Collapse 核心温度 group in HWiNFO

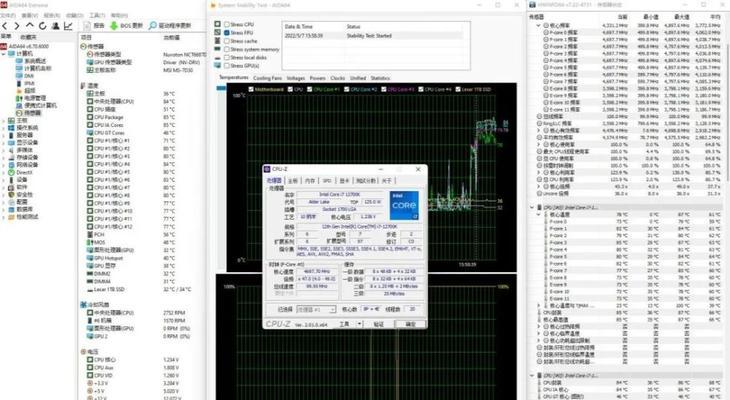pyautogui.click(x=539, y=215)
